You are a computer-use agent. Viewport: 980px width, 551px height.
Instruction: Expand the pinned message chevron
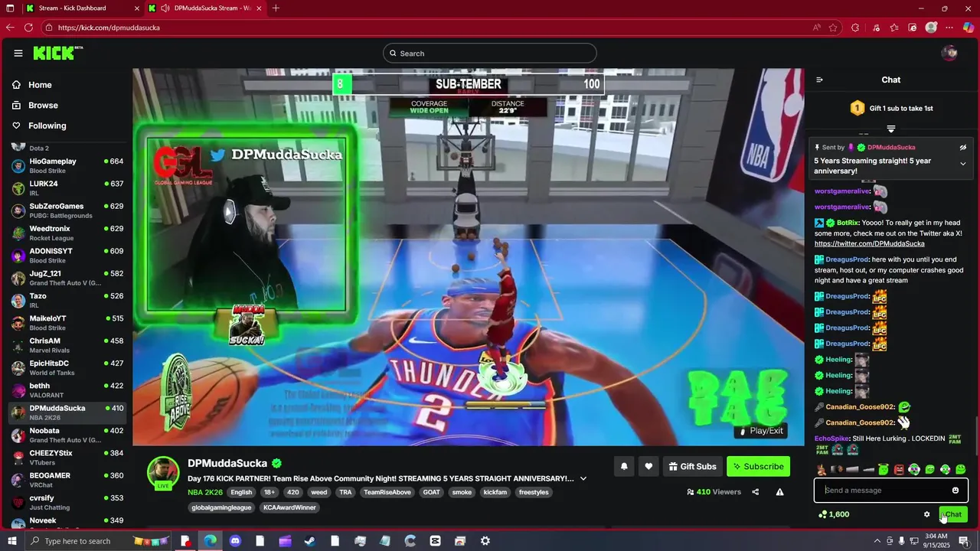963,164
